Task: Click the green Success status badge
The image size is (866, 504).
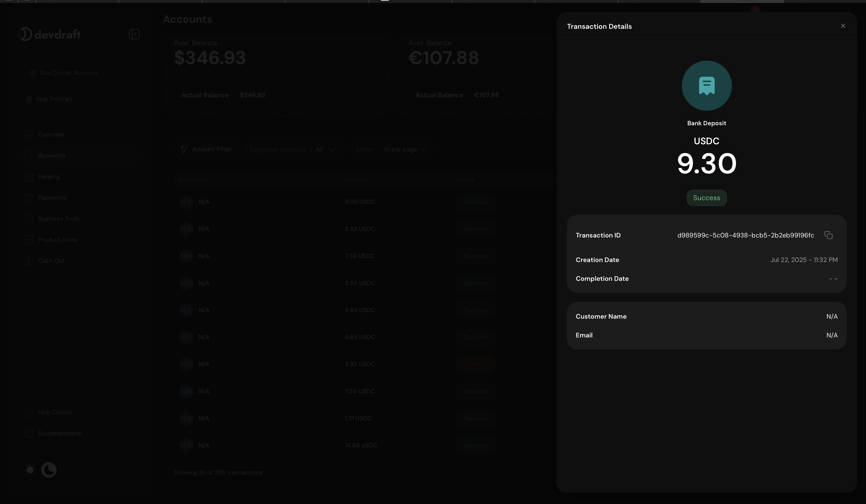Action: [707, 198]
